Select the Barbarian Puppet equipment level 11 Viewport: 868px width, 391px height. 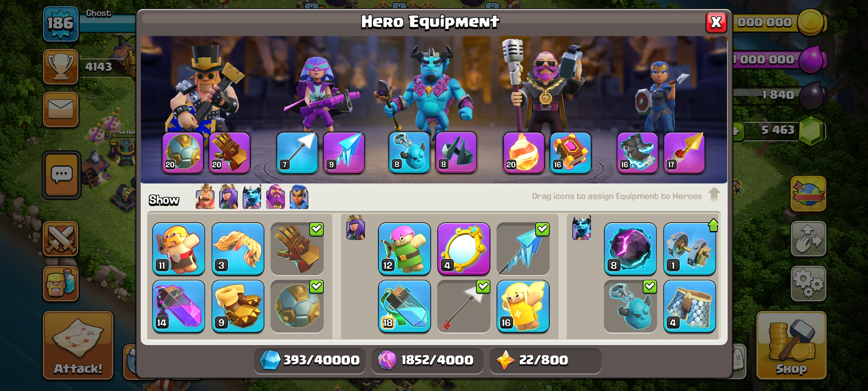pyautogui.click(x=179, y=249)
